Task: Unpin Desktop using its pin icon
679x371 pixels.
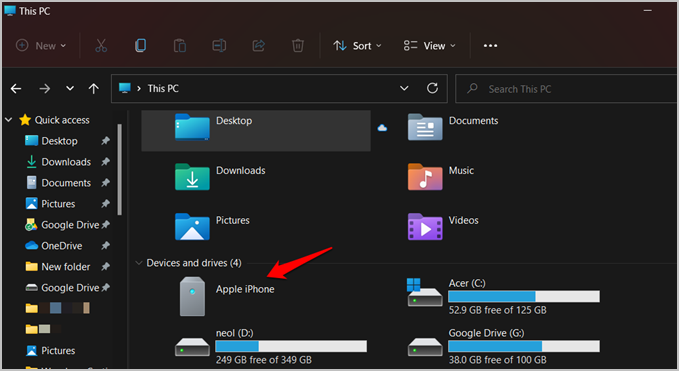Action: [105, 141]
